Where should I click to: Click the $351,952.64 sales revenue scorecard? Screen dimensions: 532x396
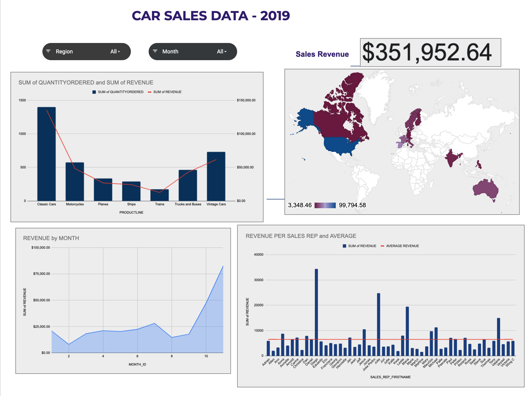point(430,52)
